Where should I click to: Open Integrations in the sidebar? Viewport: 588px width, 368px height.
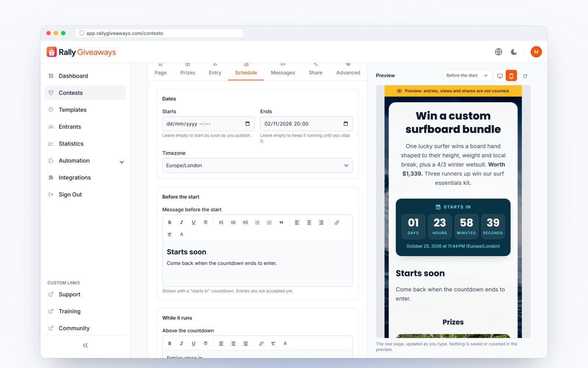[x=85, y=178]
